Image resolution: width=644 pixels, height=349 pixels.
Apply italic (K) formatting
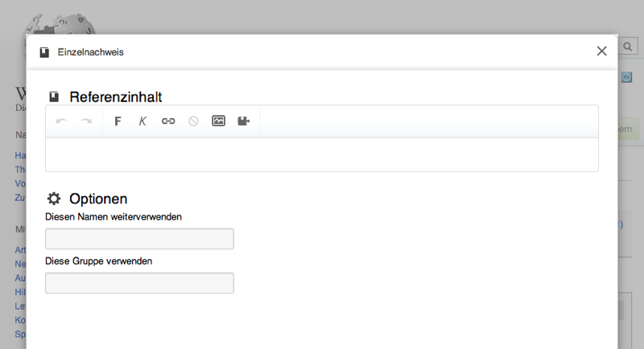point(142,121)
